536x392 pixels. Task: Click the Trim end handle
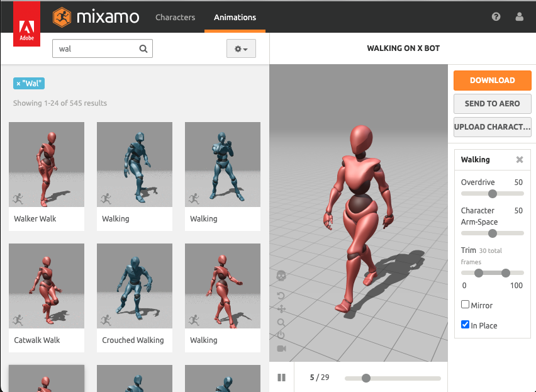[506, 272]
